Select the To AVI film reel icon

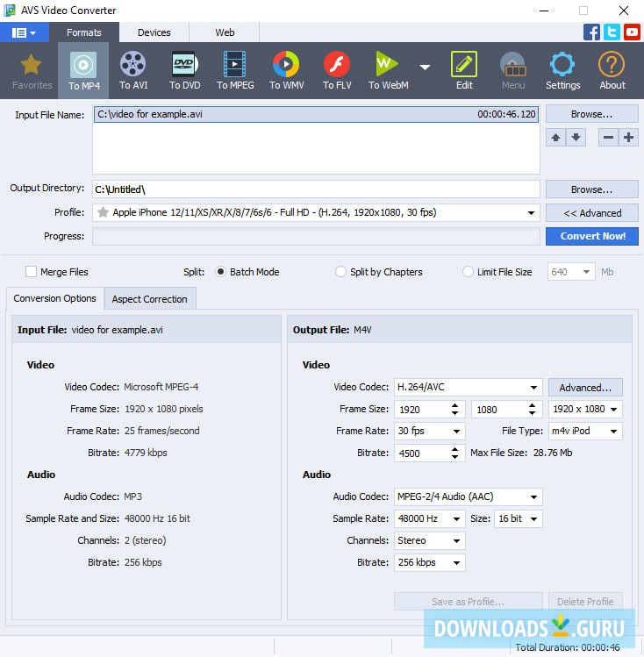[133, 71]
